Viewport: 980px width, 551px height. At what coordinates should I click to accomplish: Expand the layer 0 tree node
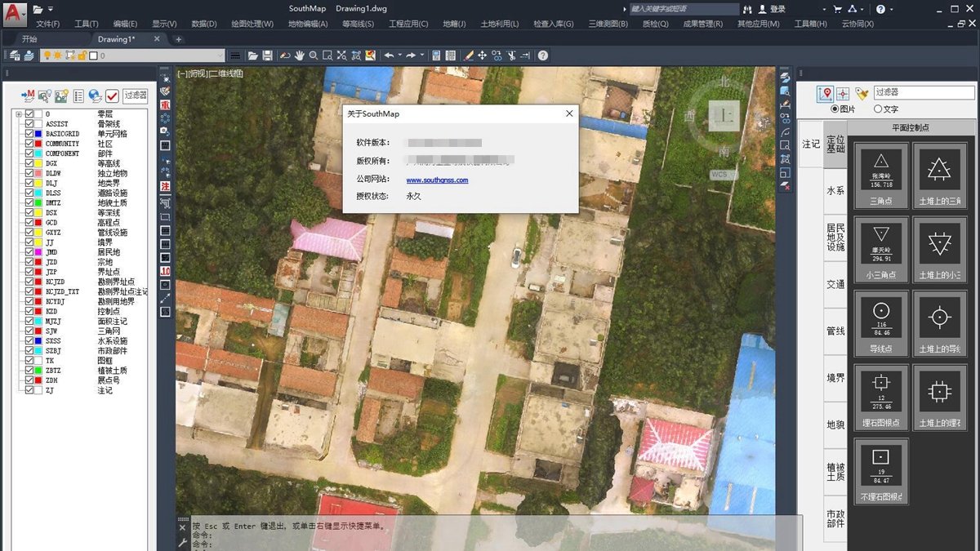click(19, 113)
